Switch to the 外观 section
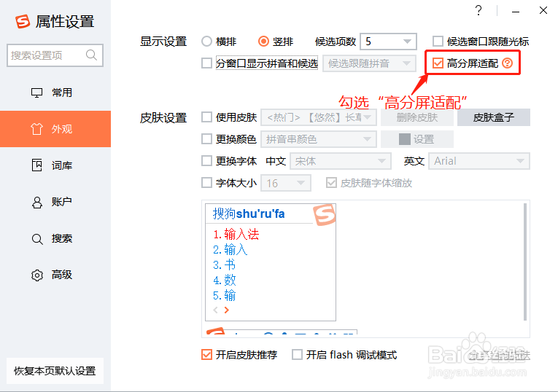This screenshot has height=392, width=558. pos(55,129)
